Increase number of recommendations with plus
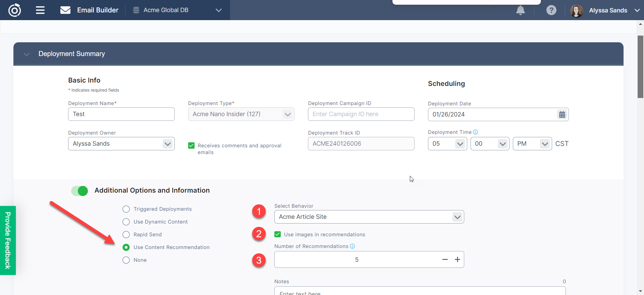 [457, 259]
